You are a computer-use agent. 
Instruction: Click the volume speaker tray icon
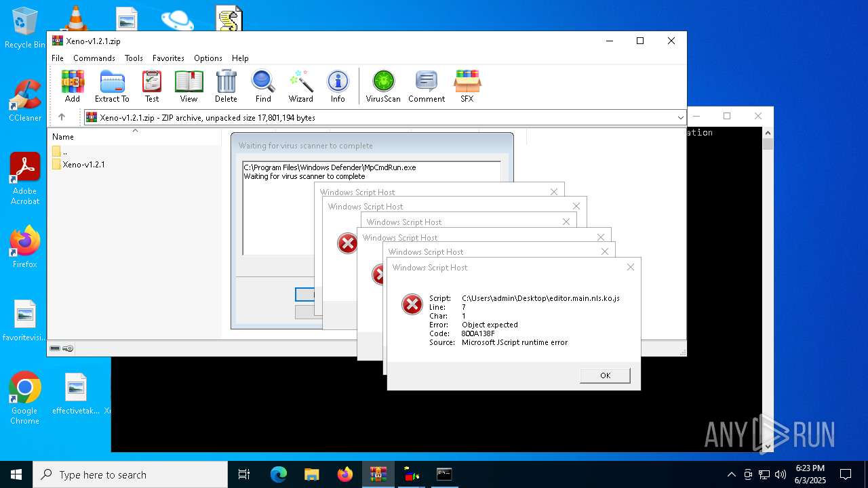(781, 474)
